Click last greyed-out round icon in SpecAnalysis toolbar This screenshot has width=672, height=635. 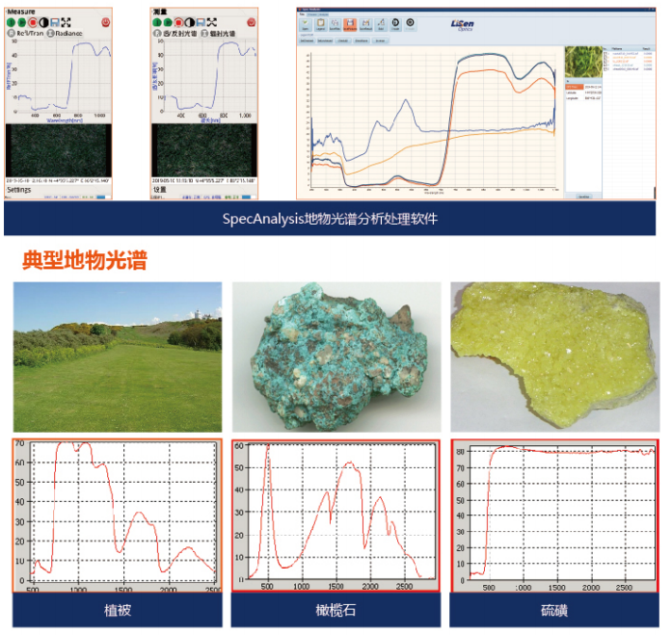click(410, 25)
